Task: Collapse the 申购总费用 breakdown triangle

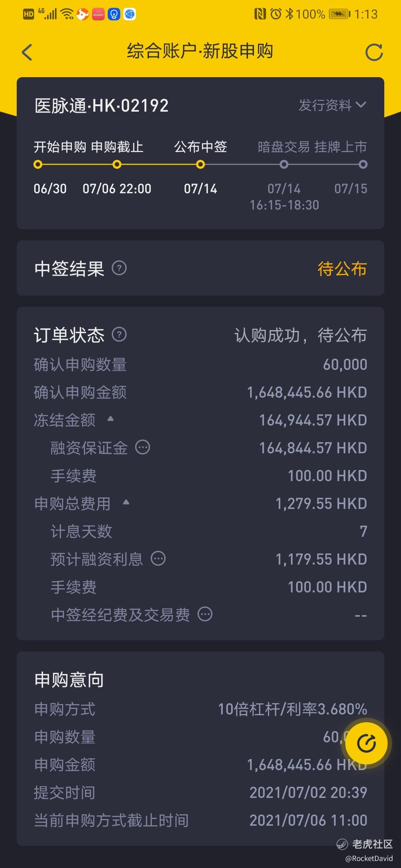Action: 126,502
